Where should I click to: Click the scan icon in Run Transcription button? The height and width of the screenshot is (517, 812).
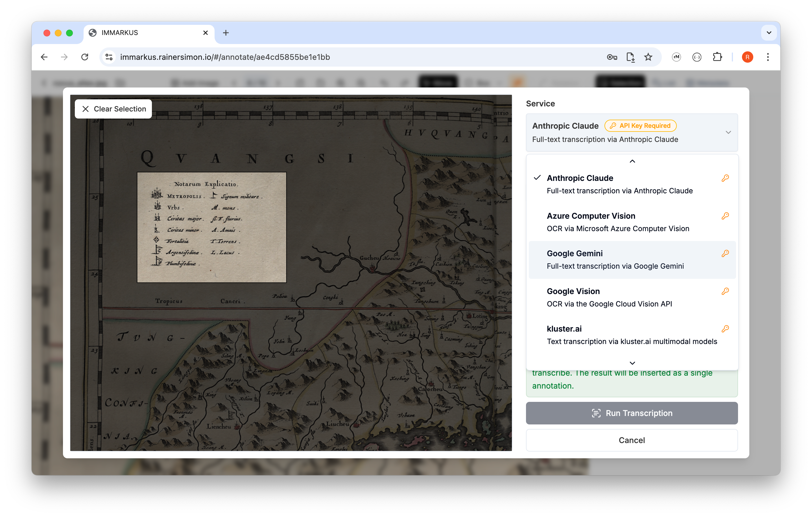[x=596, y=413]
